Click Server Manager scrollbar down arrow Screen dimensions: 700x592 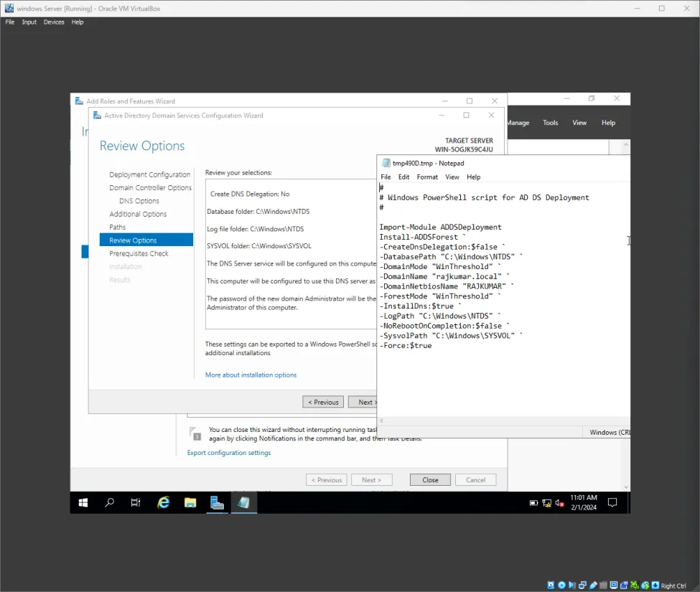[x=626, y=487]
